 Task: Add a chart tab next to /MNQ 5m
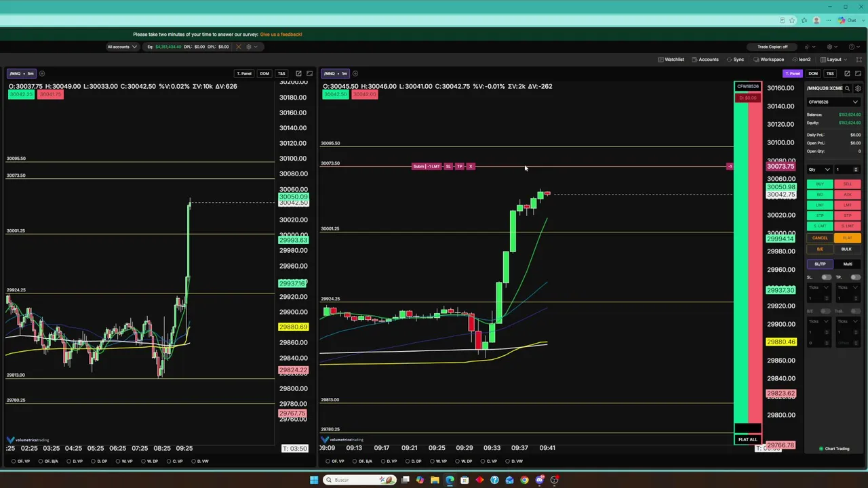[x=41, y=73]
